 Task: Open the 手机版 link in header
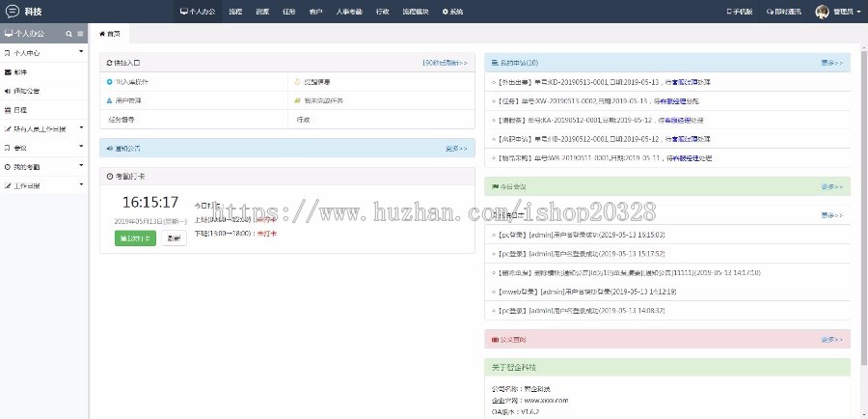tap(739, 11)
